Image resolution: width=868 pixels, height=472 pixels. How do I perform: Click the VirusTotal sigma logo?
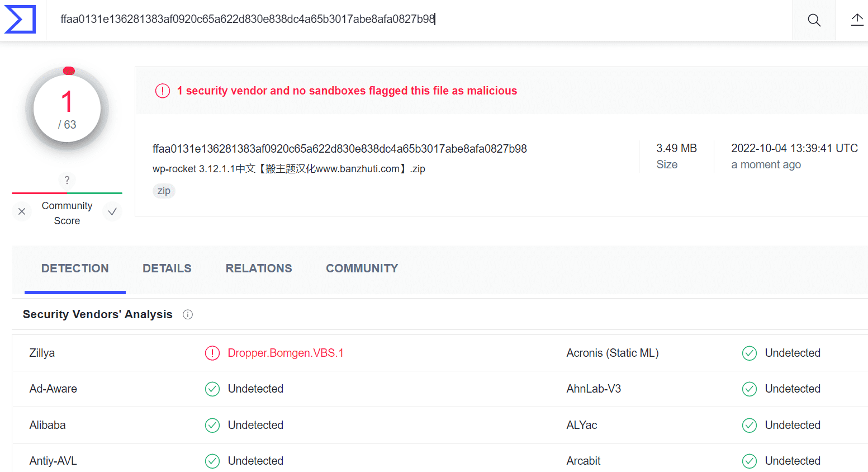(20, 20)
